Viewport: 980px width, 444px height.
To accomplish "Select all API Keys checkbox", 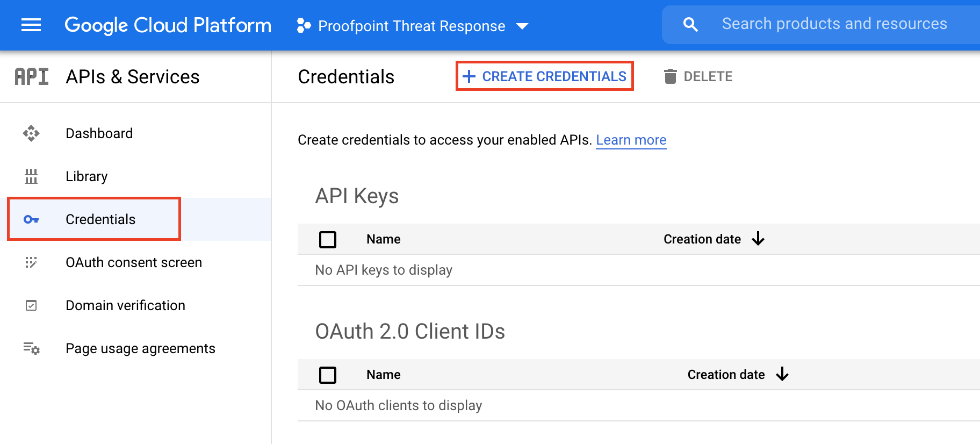I will [328, 239].
